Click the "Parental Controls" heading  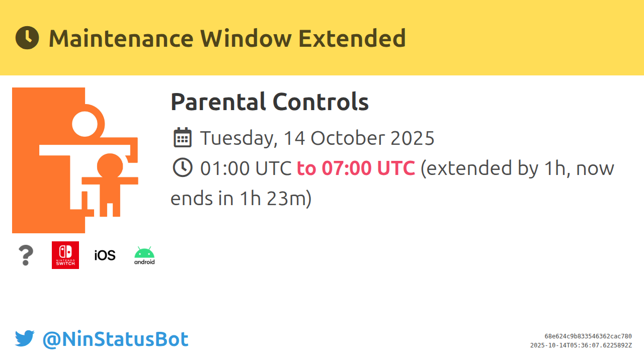[270, 102]
